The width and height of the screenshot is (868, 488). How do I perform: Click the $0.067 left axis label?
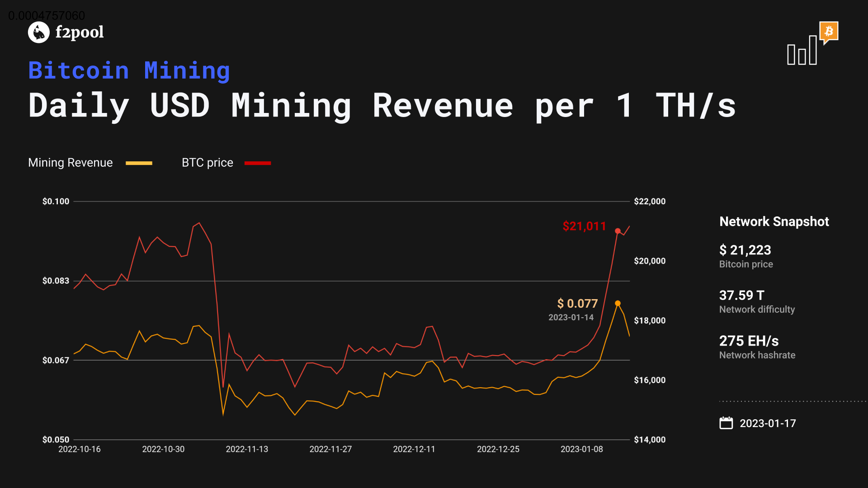56,361
